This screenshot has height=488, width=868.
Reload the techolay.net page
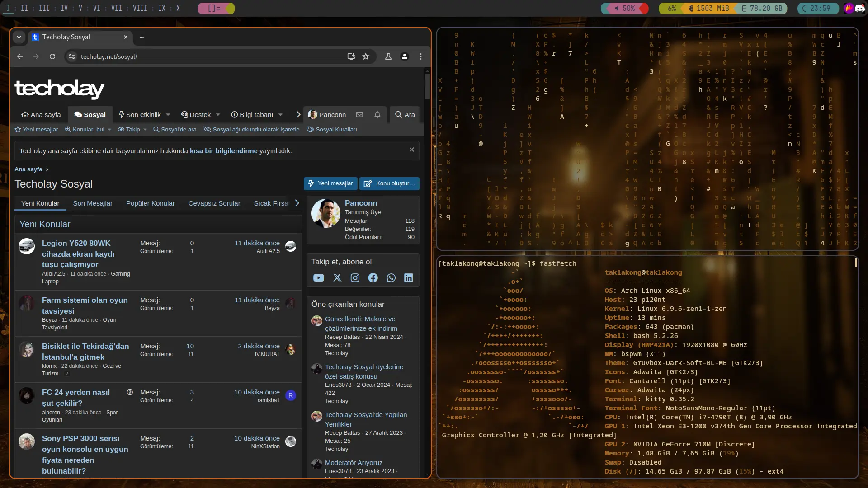point(52,56)
